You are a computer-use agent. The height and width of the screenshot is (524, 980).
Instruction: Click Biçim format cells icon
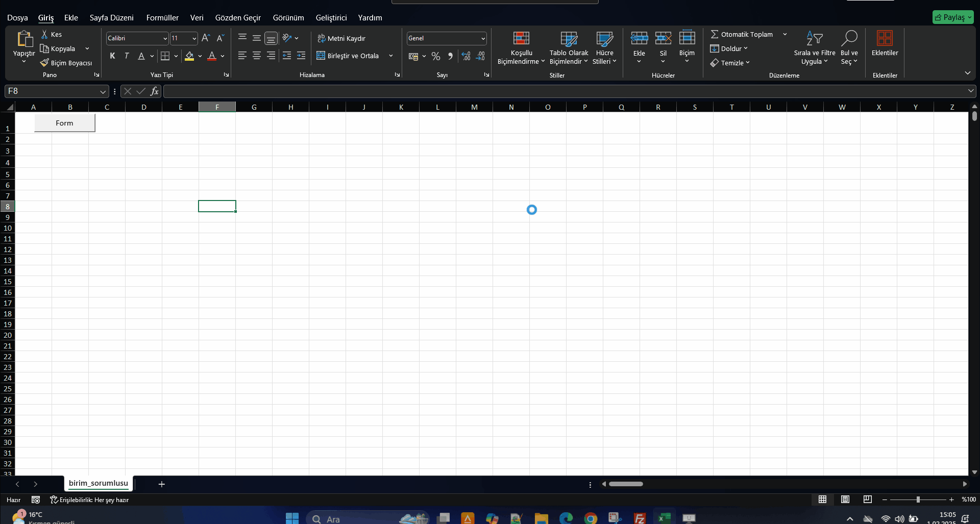click(687, 38)
